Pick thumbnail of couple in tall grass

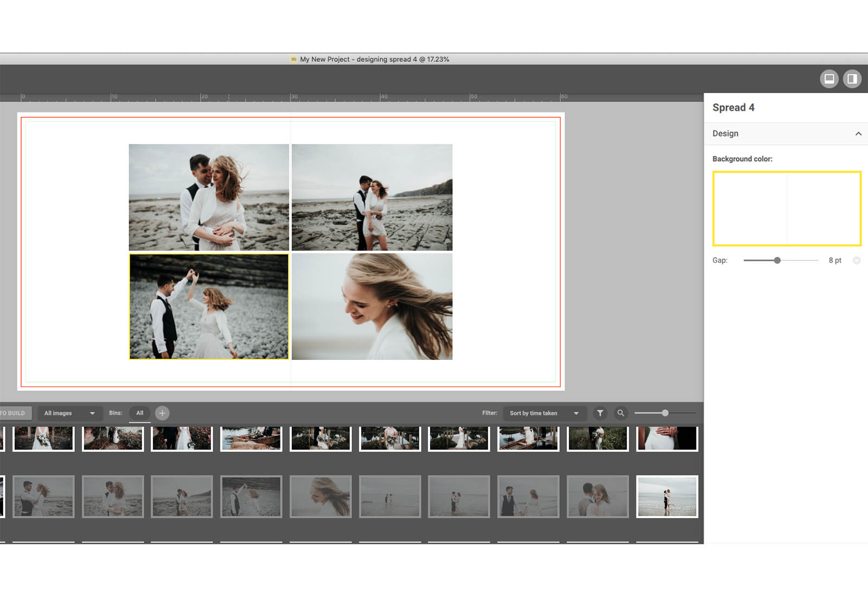(598, 439)
